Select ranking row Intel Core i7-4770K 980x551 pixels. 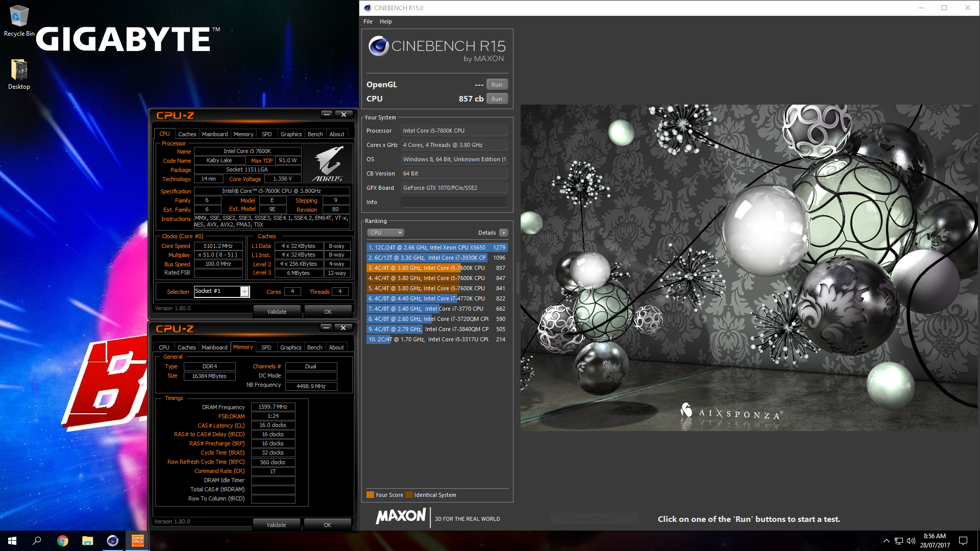437,298
